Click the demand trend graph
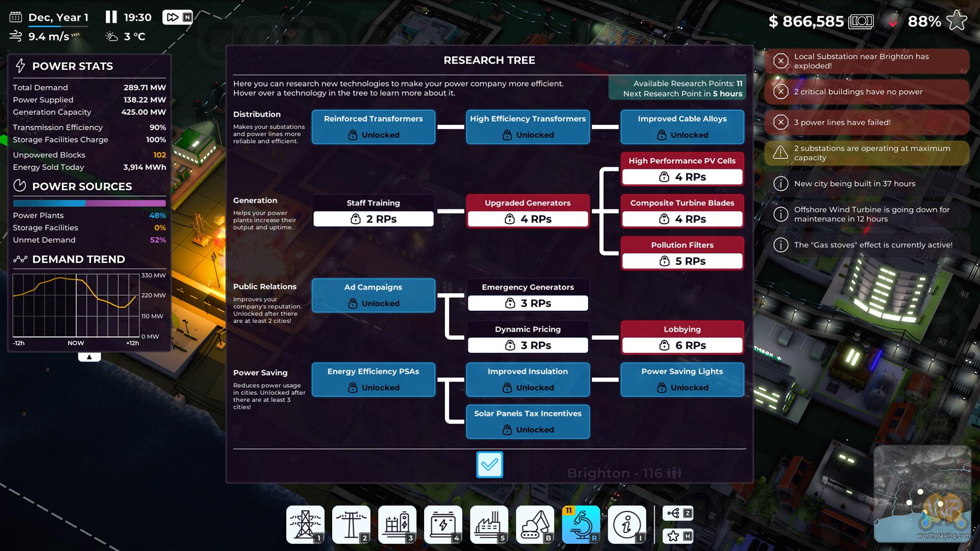Screen dimensions: 980x551 (x=77, y=305)
